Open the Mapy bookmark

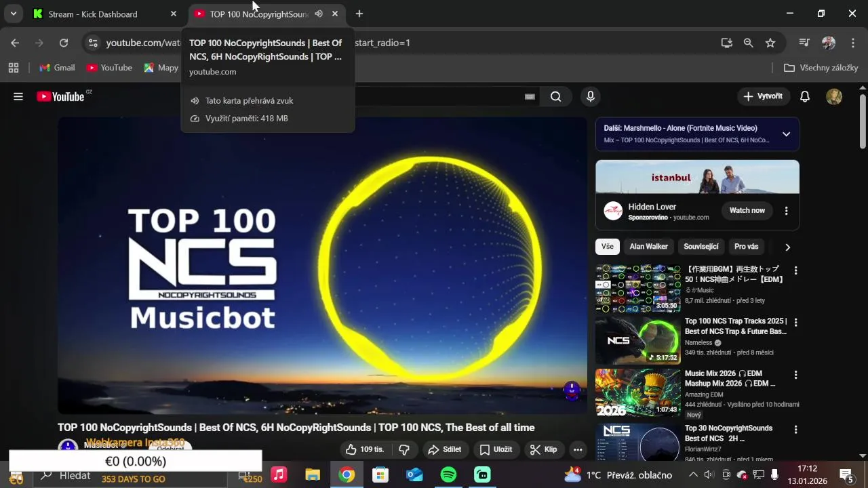161,68
